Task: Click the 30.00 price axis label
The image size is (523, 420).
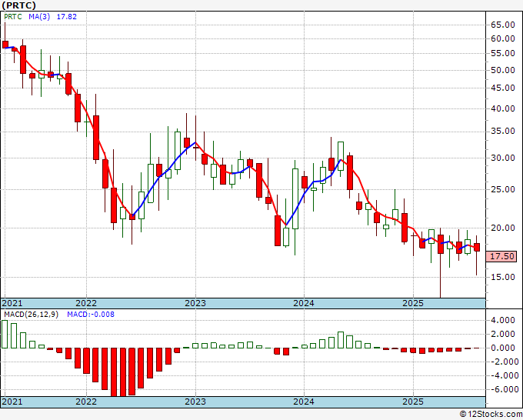Action: [503, 158]
